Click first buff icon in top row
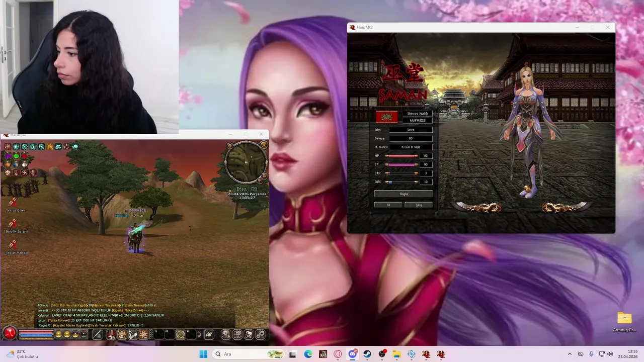Image resolution: width=644 pixels, height=362 pixels. (8, 147)
